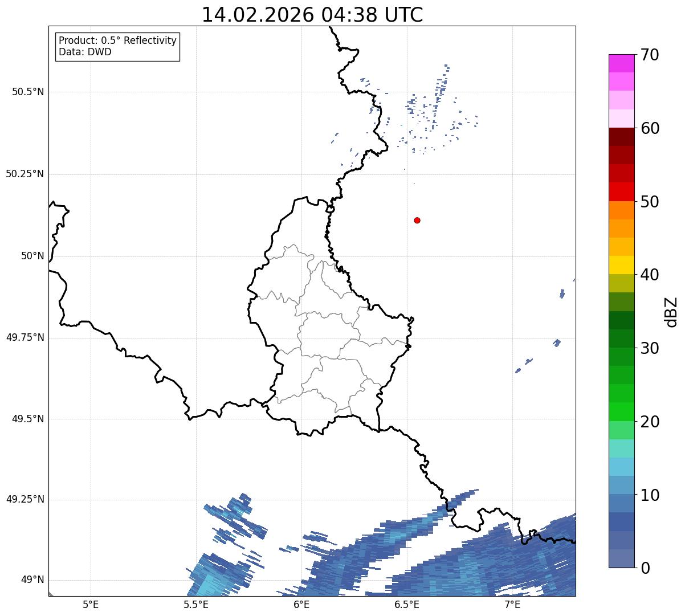The height and width of the screenshot is (616, 685).
Task: Click the 49°N latitude label
Action: (x=33, y=580)
